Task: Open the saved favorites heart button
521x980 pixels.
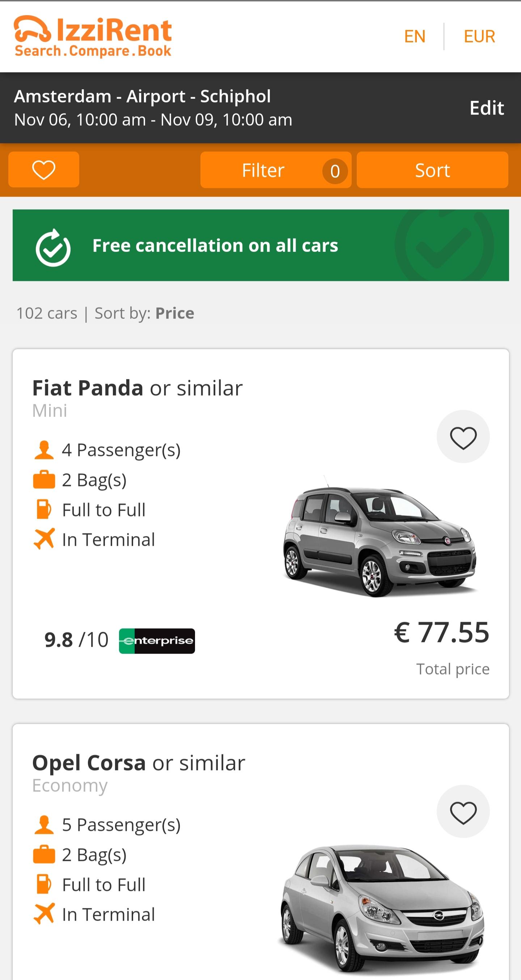Action: click(44, 170)
